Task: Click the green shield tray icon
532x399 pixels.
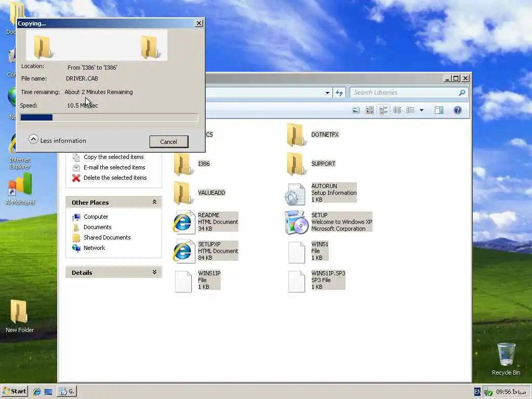Action: 488,392
